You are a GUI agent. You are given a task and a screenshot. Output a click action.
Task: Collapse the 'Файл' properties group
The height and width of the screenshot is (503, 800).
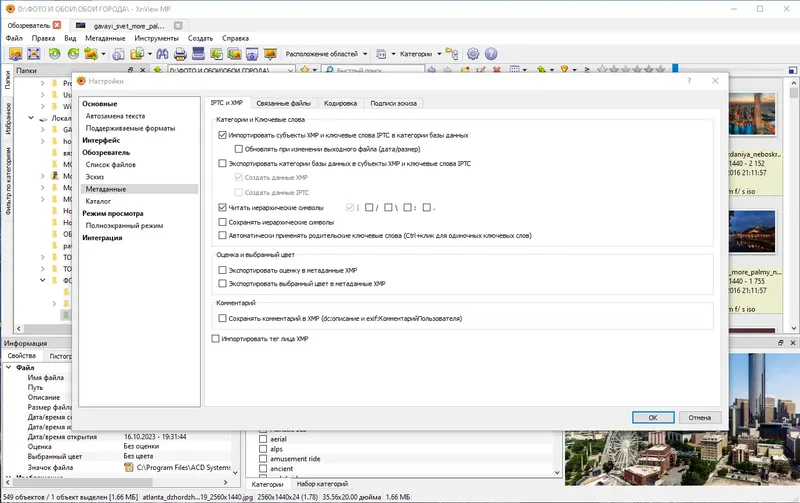tap(9, 367)
